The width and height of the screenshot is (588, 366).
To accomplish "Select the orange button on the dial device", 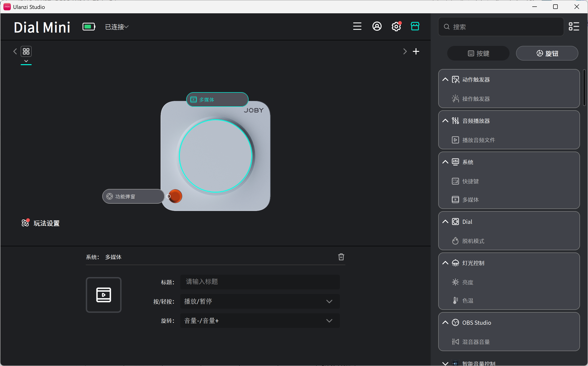I will click(175, 196).
